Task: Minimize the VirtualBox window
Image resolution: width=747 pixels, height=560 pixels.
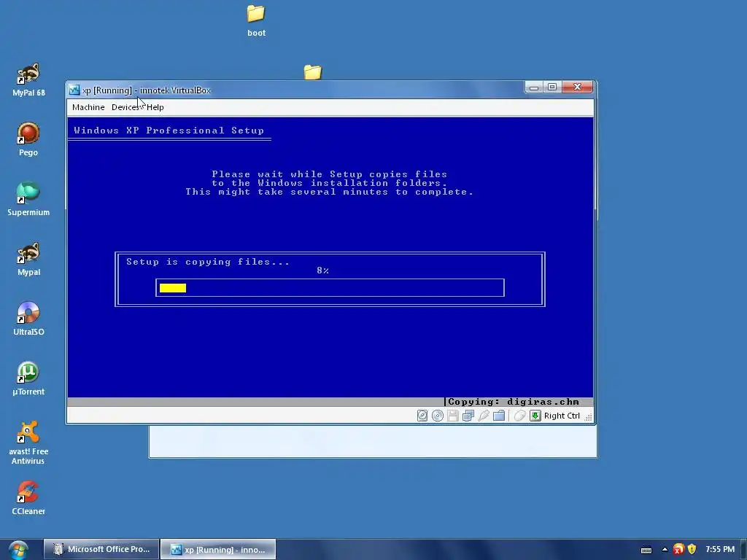Action: (x=534, y=87)
